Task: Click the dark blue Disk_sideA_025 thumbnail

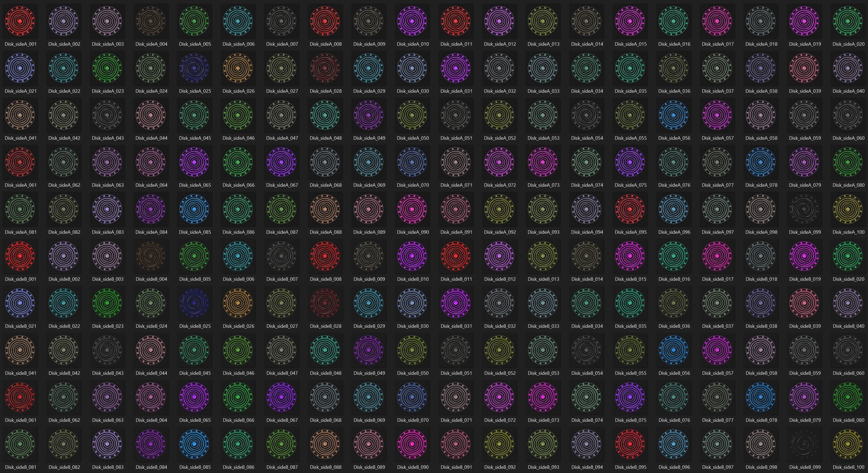Action: click(194, 68)
